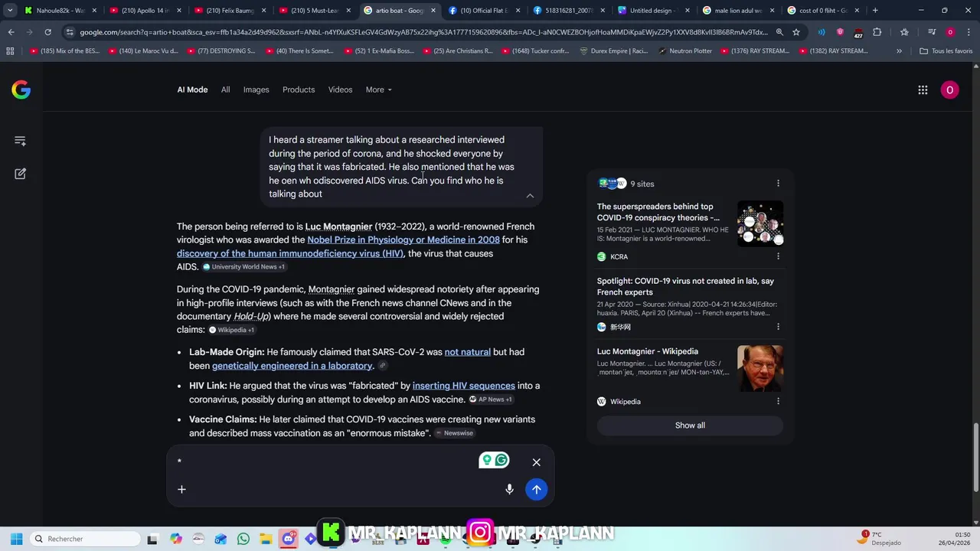This screenshot has width=980, height=551.
Task: Collapse the user question bubble
Action: (x=530, y=196)
